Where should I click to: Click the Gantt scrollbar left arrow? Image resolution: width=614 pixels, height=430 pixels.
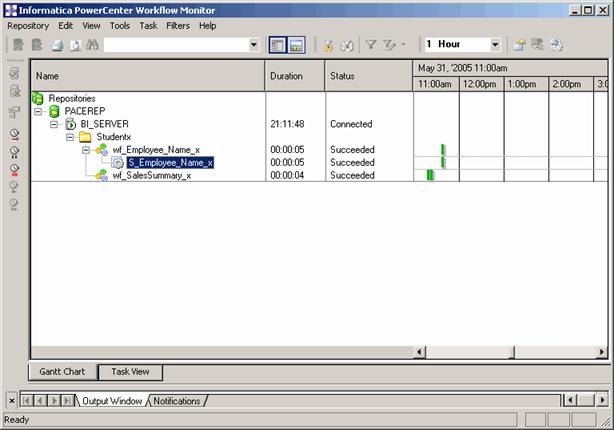420,352
